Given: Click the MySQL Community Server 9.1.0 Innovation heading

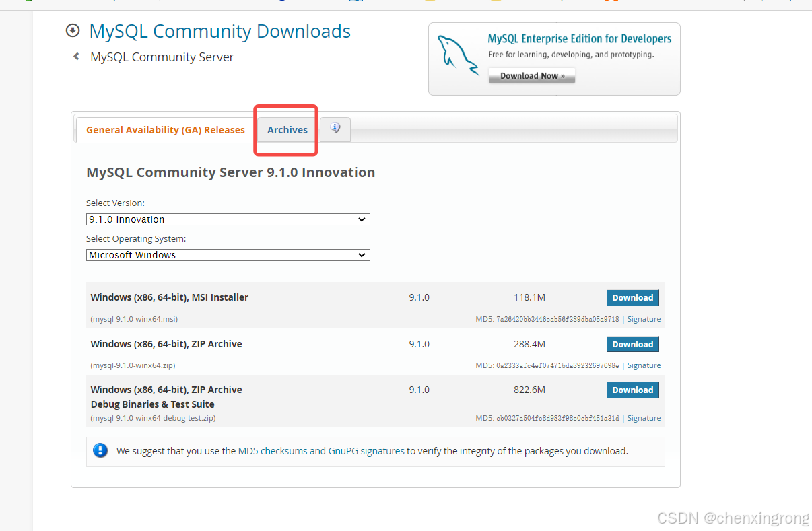Looking at the screenshot, I should tap(231, 172).
